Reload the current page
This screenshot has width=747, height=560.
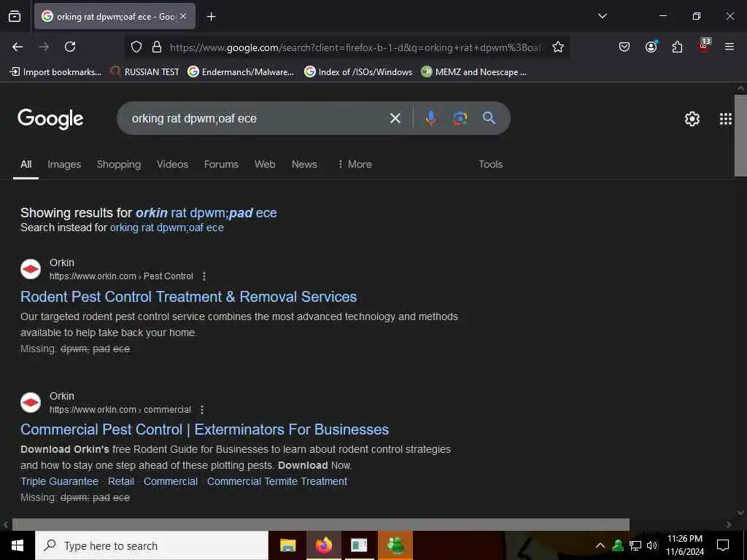click(x=70, y=47)
